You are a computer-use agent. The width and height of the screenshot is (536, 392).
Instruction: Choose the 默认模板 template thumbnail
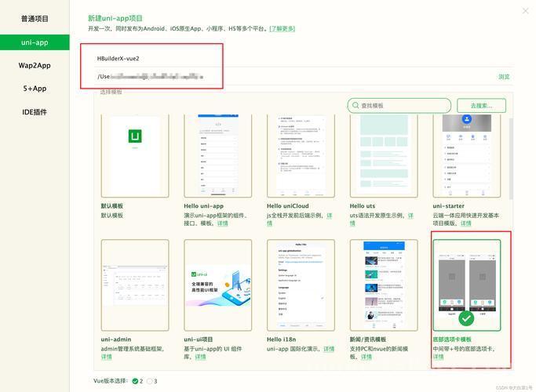(x=135, y=156)
